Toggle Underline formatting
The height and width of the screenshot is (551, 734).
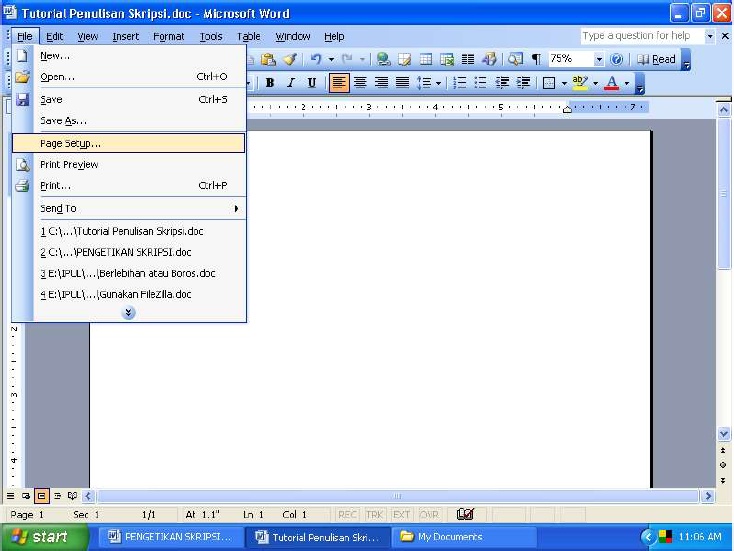(x=312, y=83)
